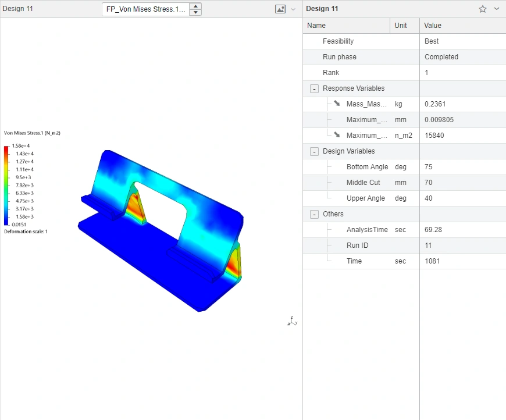
Task: Select the Bottom Angle design variable
Action: (405, 167)
